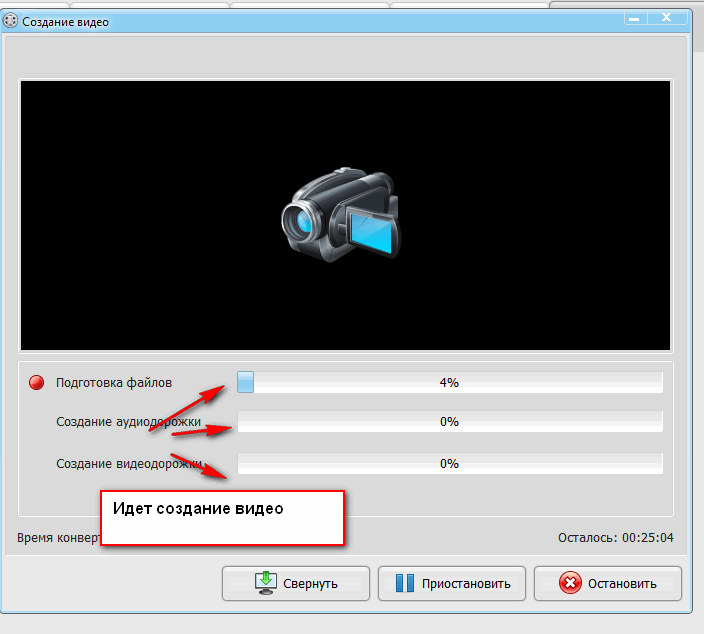Image resolution: width=704 pixels, height=634 pixels.
Task: Click the Подготовка файлов progress bar
Action: [450, 383]
